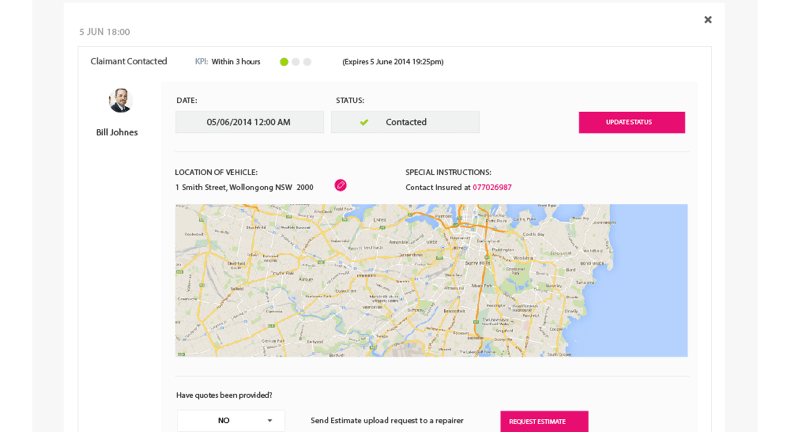Click the 1 Smith Street address text
The image size is (786, 432).
pyautogui.click(x=244, y=187)
